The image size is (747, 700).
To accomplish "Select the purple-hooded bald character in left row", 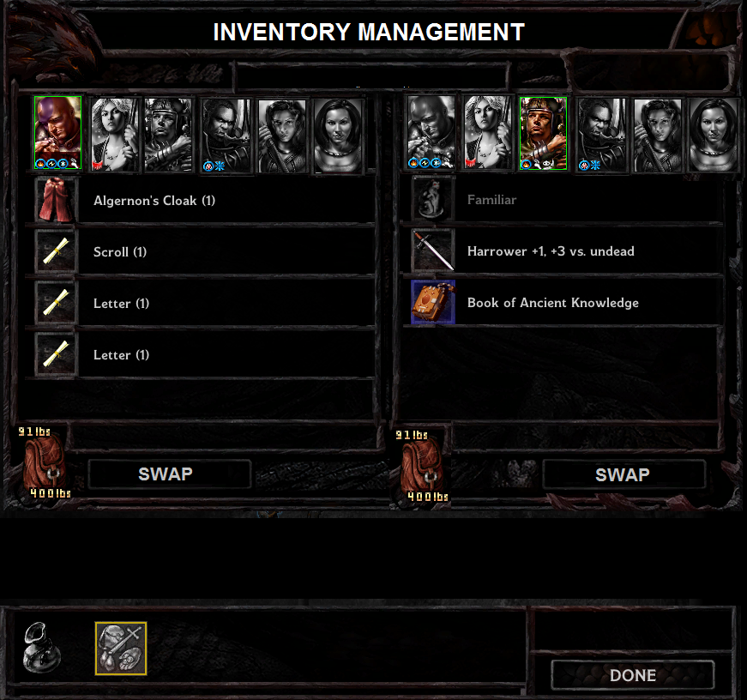I will [57, 132].
